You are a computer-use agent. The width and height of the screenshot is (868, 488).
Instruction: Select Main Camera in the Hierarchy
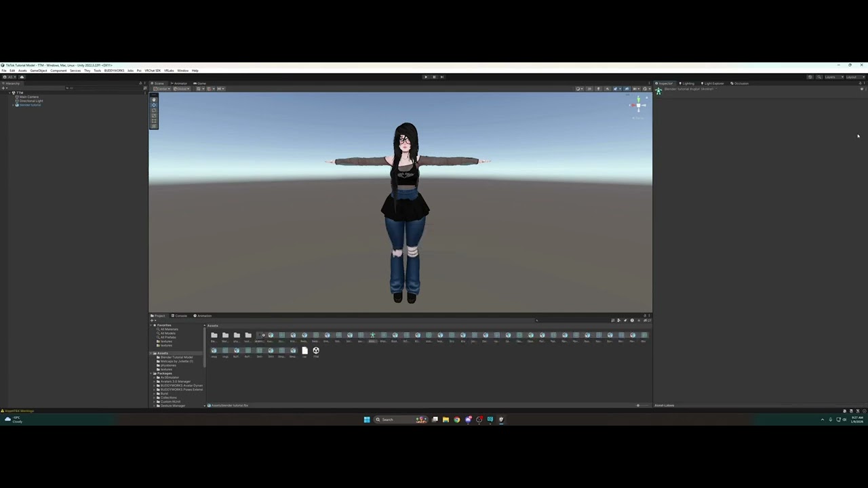pyautogui.click(x=28, y=97)
